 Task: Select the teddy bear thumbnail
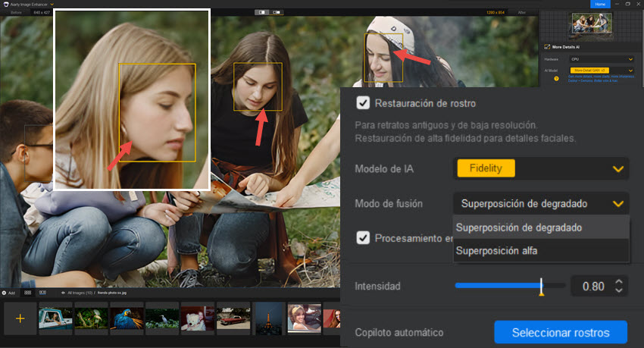click(x=198, y=318)
